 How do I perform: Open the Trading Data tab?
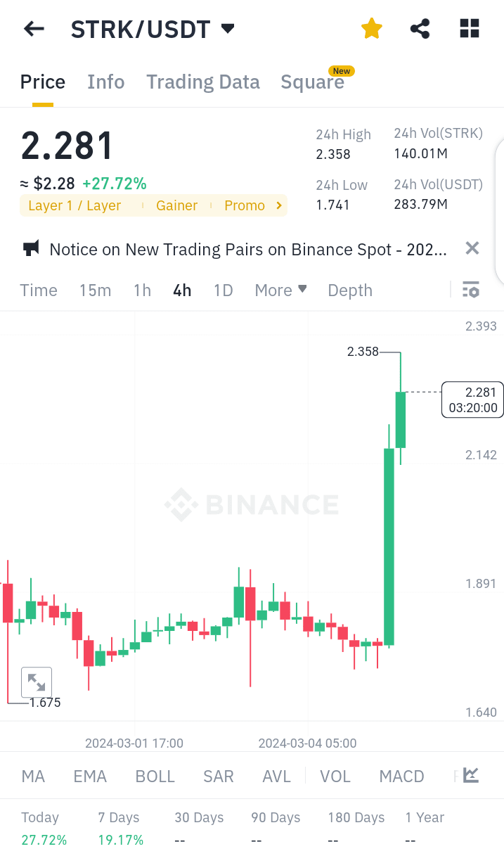click(x=202, y=82)
